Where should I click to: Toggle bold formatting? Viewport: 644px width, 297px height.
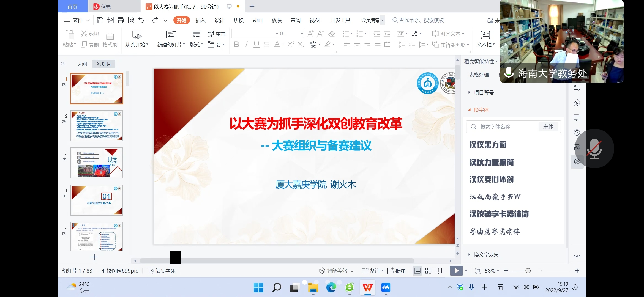coord(236,45)
